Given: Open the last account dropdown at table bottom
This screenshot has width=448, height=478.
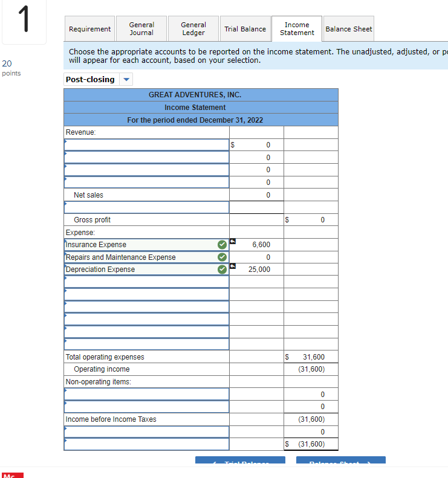Looking at the screenshot, I should point(146,444).
